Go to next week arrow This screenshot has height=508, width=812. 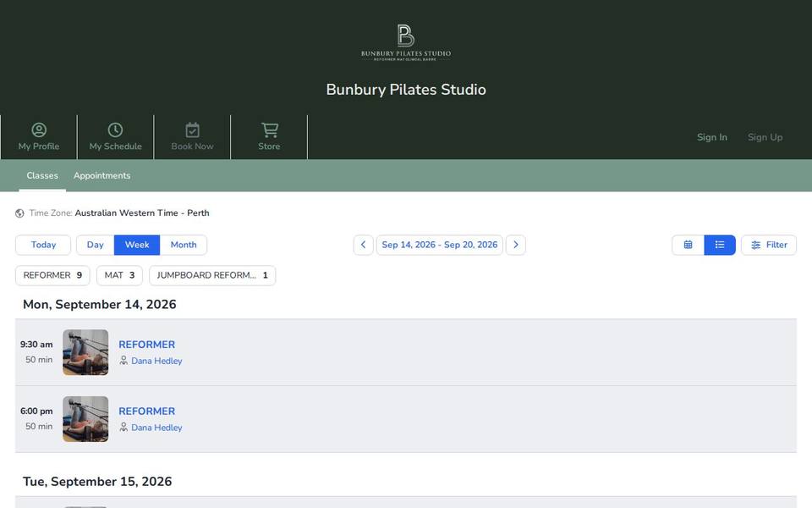(x=516, y=245)
